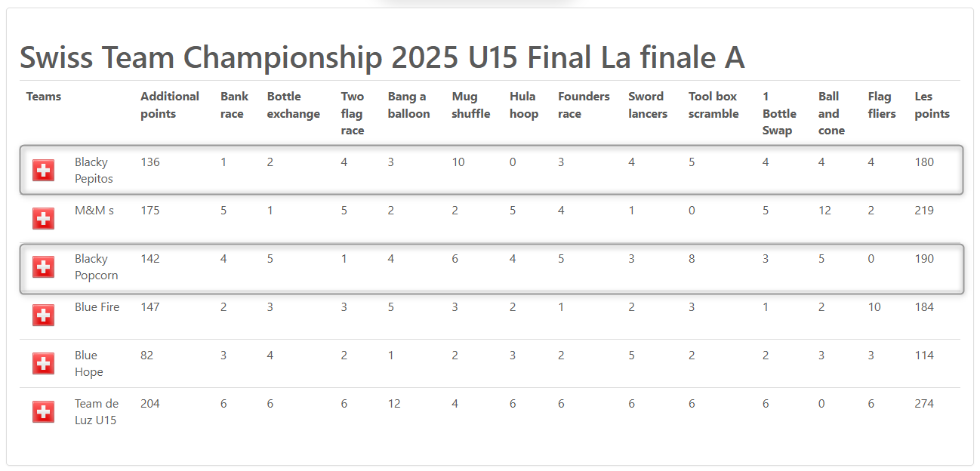Click the Additional points column header

[170, 105]
